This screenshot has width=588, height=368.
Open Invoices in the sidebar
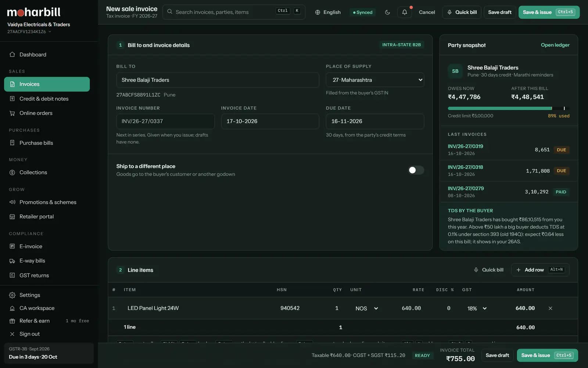[x=47, y=84]
